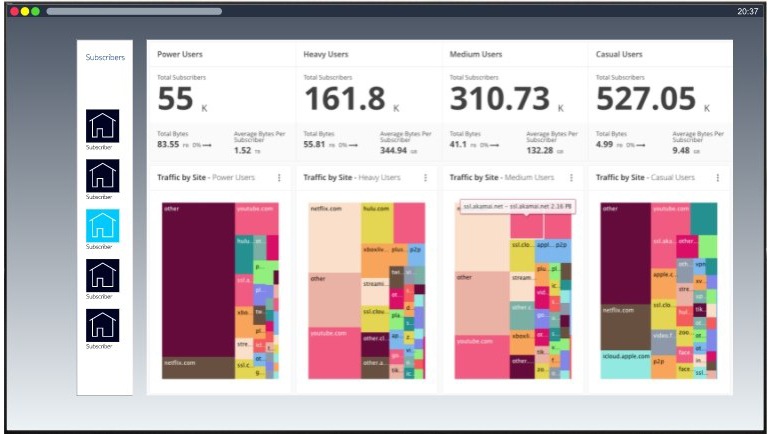The height and width of the screenshot is (434, 771).
Task: Click Power Users average bytes value 1.52
Action: [242, 150]
